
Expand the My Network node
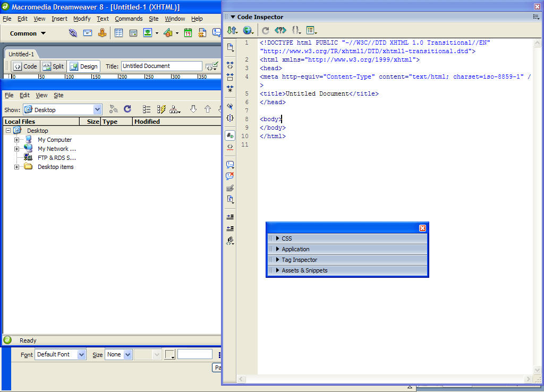(16, 149)
